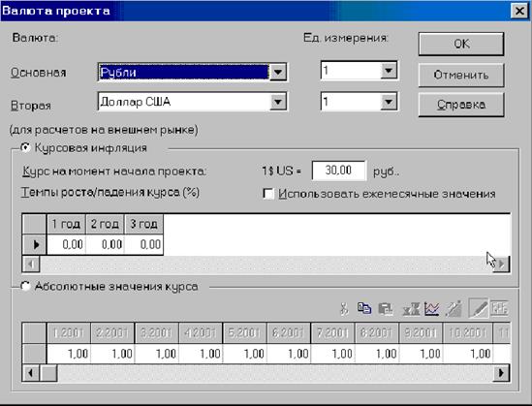The height and width of the screenshot is (406, 532).
Task: Click the scrollbar thumb of the absolute rates table
Action: point(48,373)
